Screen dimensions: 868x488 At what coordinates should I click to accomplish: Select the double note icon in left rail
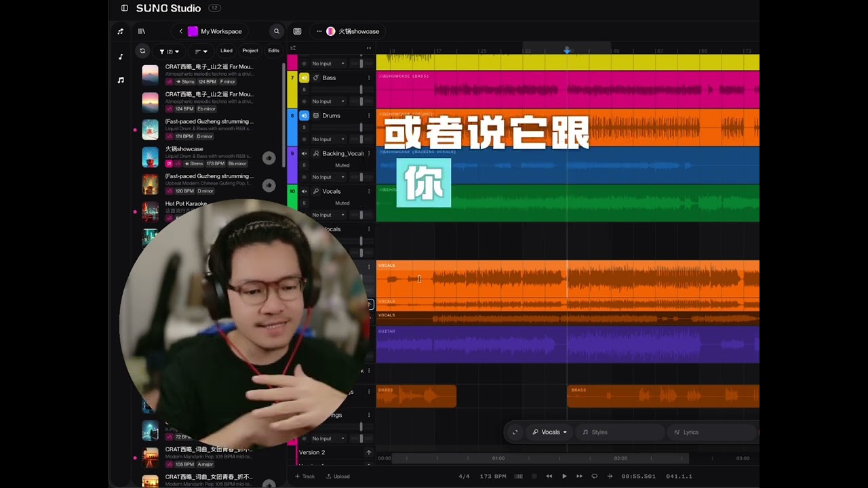tap(121, 80)
